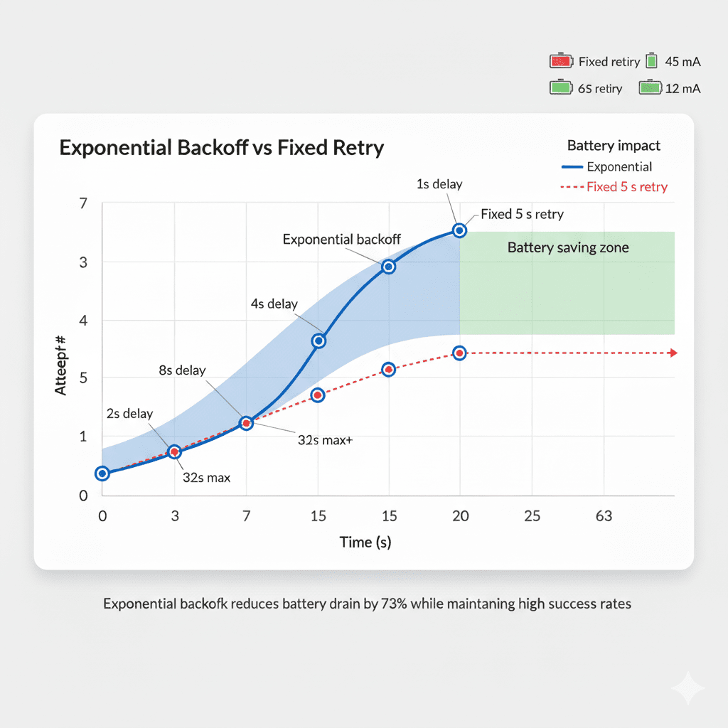Click the green battery icon beside 6s retiry
This screenshot has width=728, height=728.
[x=561, y=87]
